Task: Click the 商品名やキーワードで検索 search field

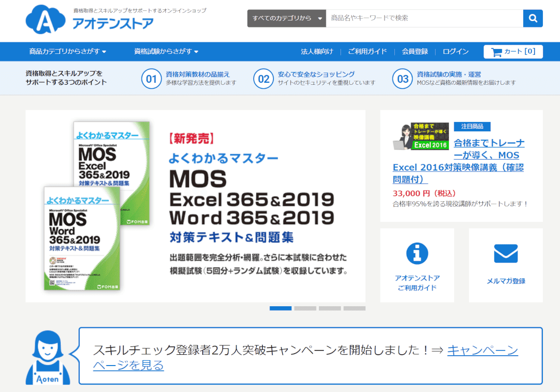Action: coord(424,18)
